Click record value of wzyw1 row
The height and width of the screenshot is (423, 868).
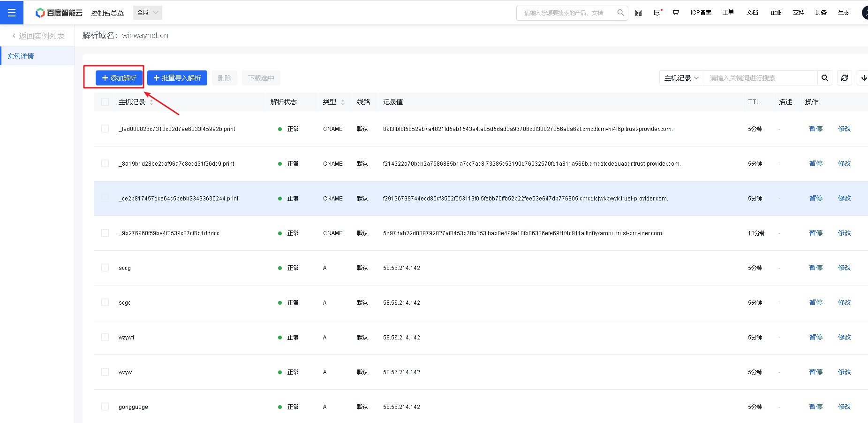click(x=401, y=338)
